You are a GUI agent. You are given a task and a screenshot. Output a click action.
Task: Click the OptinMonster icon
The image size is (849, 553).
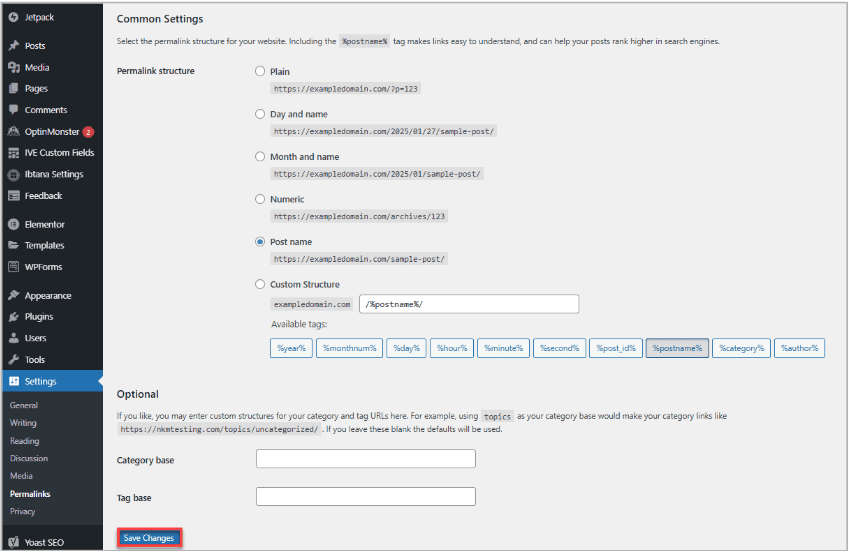(14, 132)
